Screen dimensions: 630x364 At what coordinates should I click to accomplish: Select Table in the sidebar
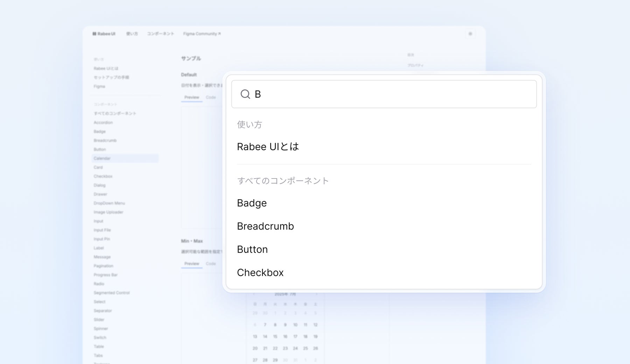pyautogui.click(x=99, y=346)
